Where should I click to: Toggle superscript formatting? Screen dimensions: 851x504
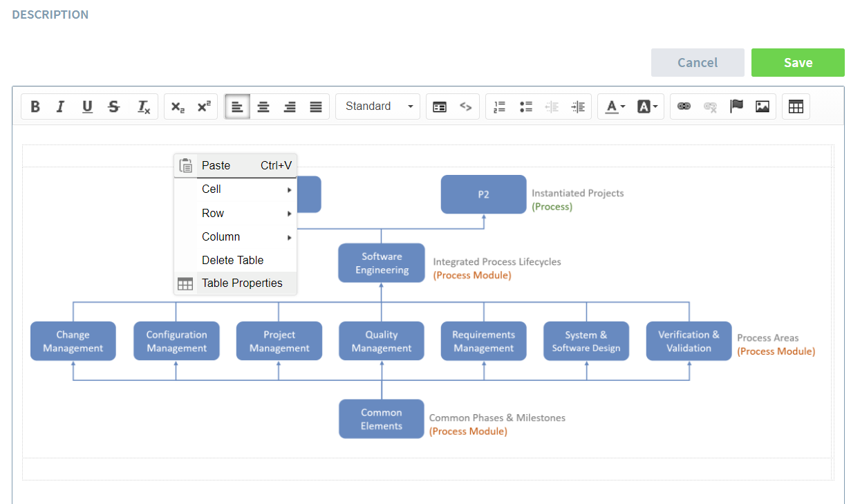click(204, 106)
